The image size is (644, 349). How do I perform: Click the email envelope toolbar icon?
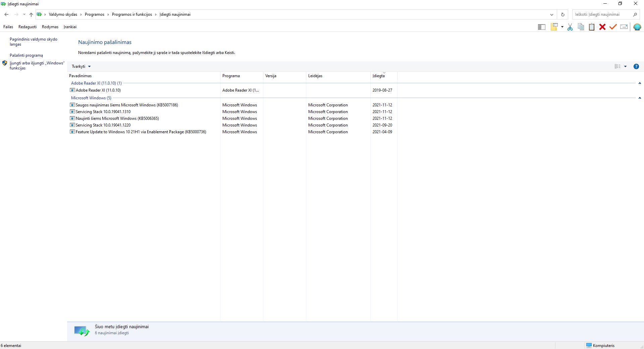click(x=624, y=27)
